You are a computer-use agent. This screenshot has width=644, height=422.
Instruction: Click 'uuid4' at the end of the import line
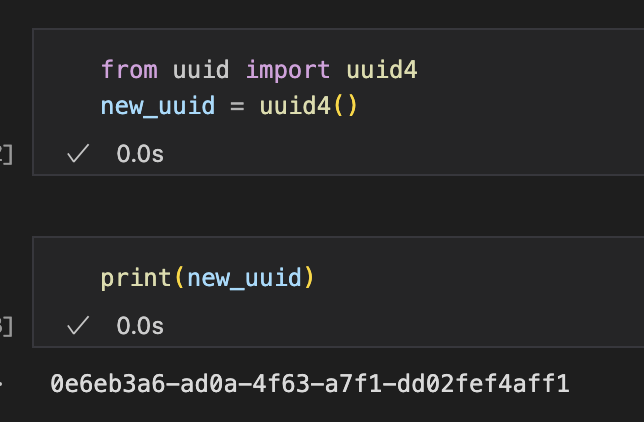coord(382,69)
